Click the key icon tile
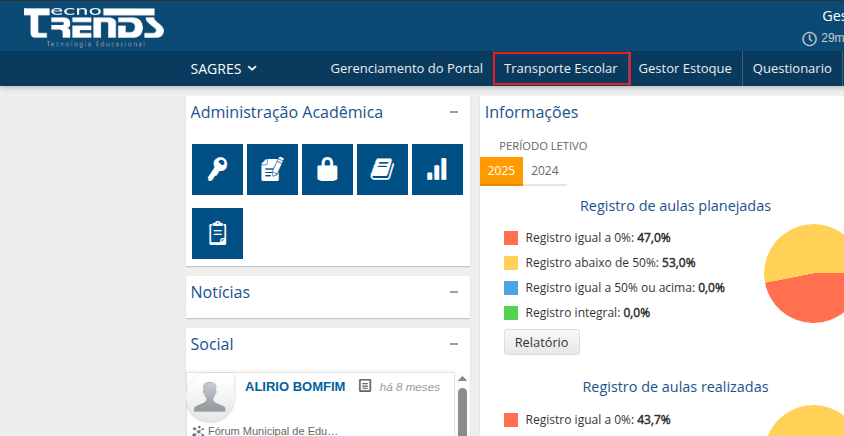Image resolution: width=844 pixels, height=436 pixels. point(217,169)
